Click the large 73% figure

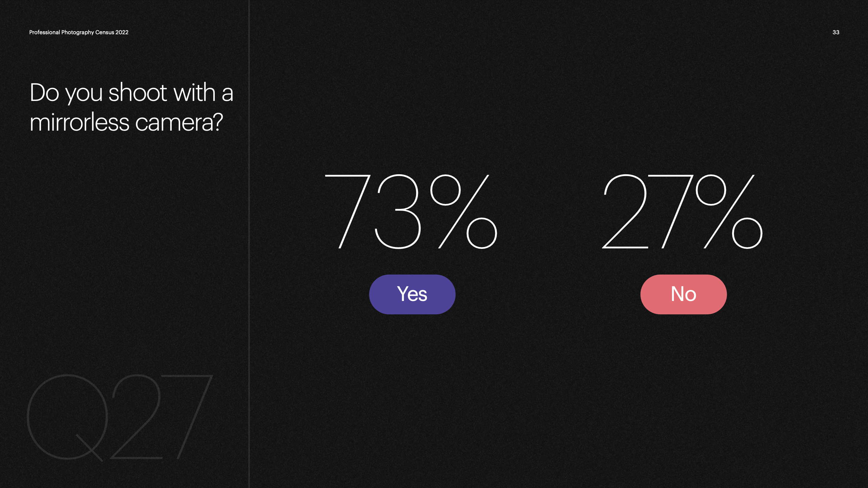pyautogui.click(x=411, y=212)
